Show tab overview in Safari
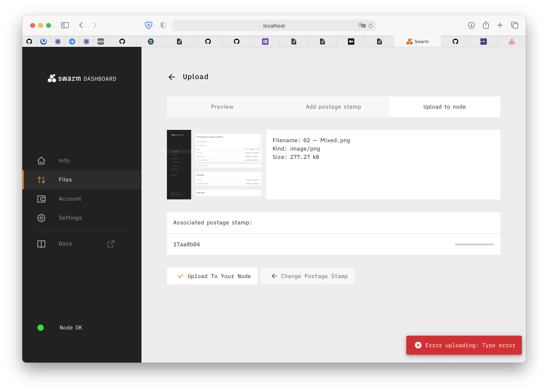 pos(514,25)
